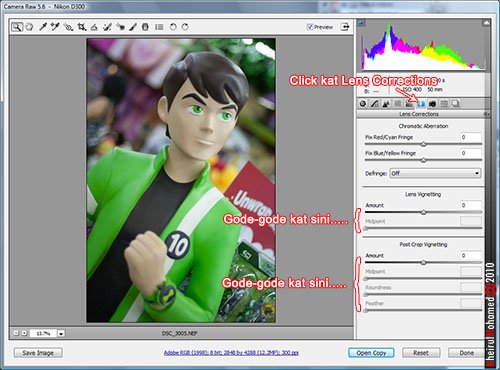Select the Spot Removal tool
The height and width of the screenshot is (370, 500).
pos(107,27)
